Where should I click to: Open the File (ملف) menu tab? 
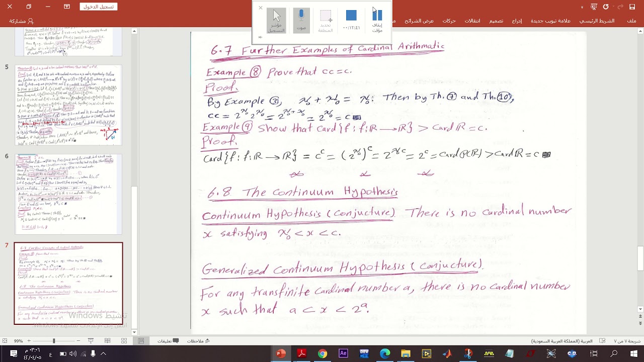click(x=631, y=21)
